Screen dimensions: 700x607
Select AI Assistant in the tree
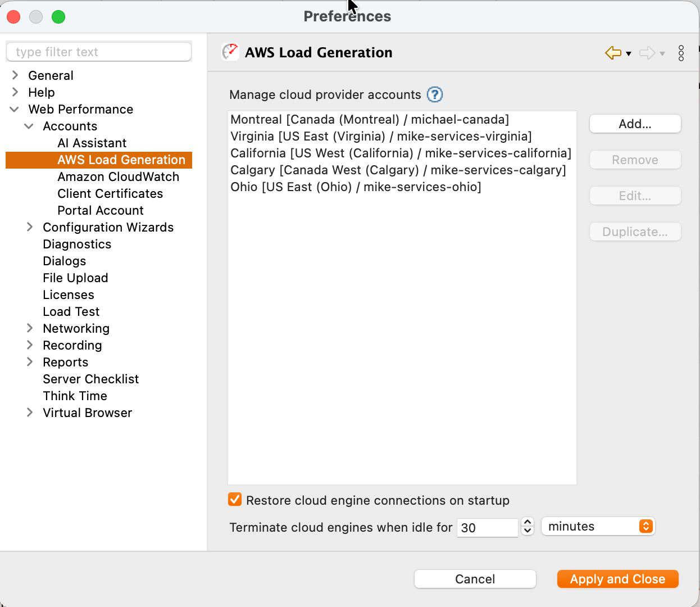[x=92, y=143]
